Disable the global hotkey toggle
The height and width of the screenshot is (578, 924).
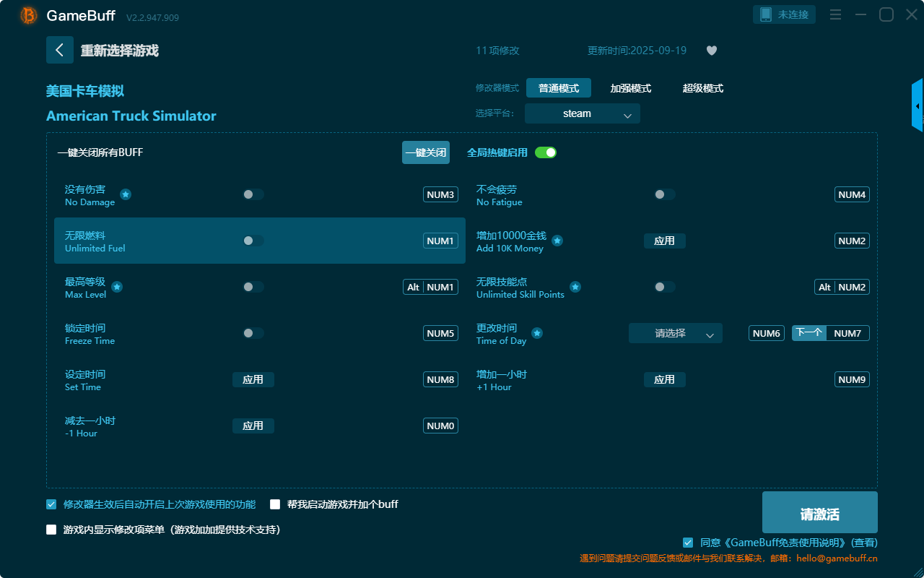pyautogui.click(x=546, y=152)
